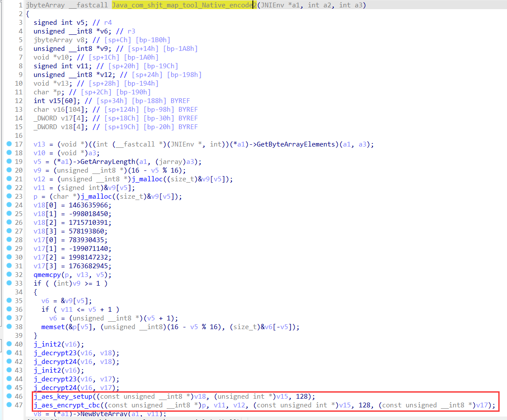Click qmemcpy function name
Image resolution: width=507 pixels, height=420 pixels.
[47, 275]
